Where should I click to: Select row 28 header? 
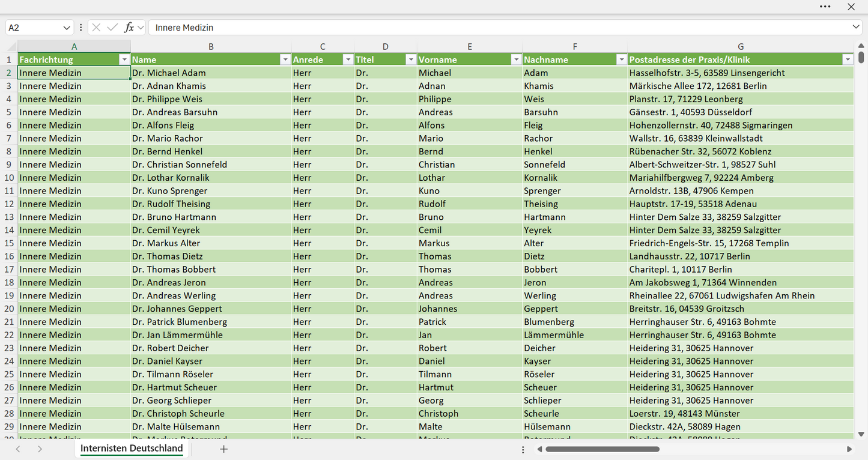[9, 414]
